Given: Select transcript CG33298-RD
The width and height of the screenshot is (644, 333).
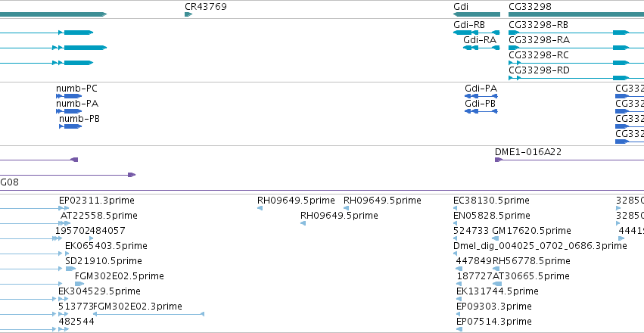Looking at the screenshot, I should [x=539, y=70].
